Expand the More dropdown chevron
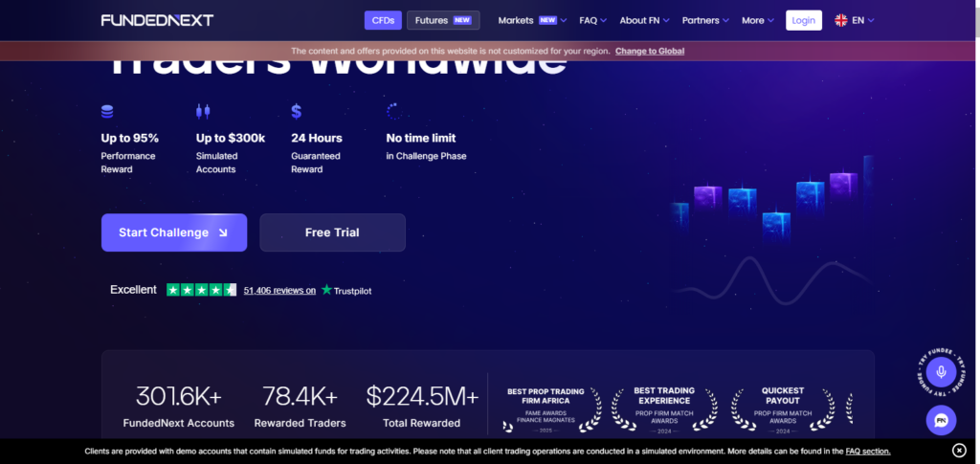The width and height of the screenshot is (980, 464). [x=770, y=21]
